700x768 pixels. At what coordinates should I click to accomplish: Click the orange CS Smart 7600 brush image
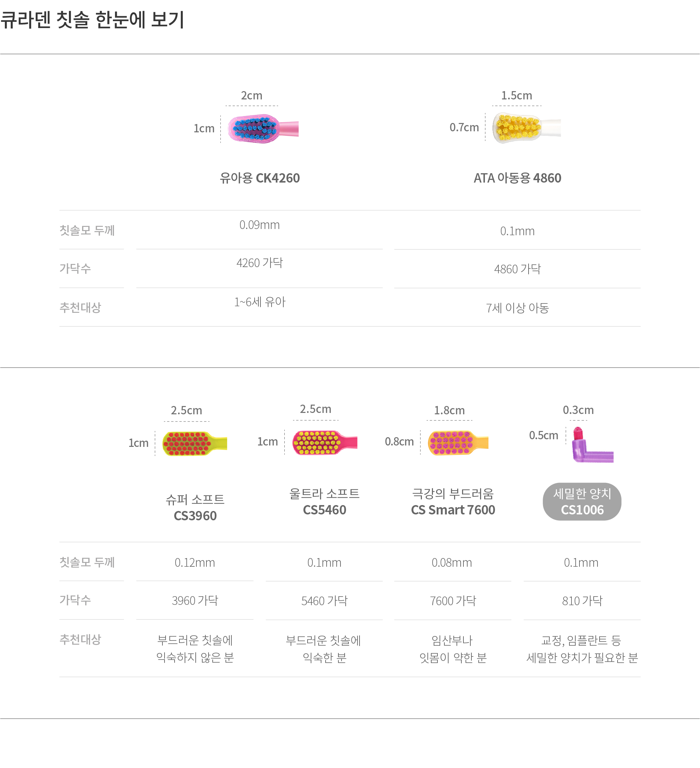(458, 442)
